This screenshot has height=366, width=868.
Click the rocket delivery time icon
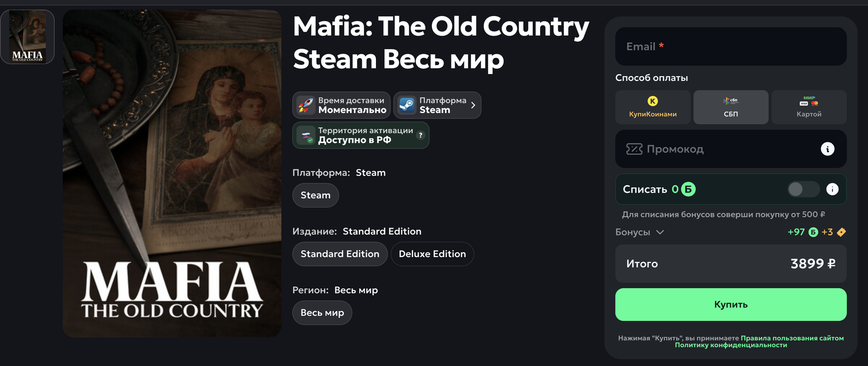[306, 105]
